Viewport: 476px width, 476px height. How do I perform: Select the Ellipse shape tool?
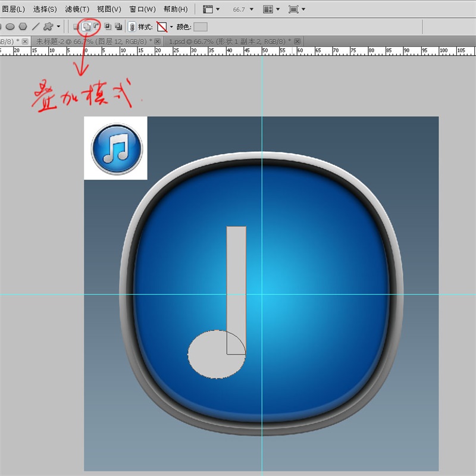[9, 26]
